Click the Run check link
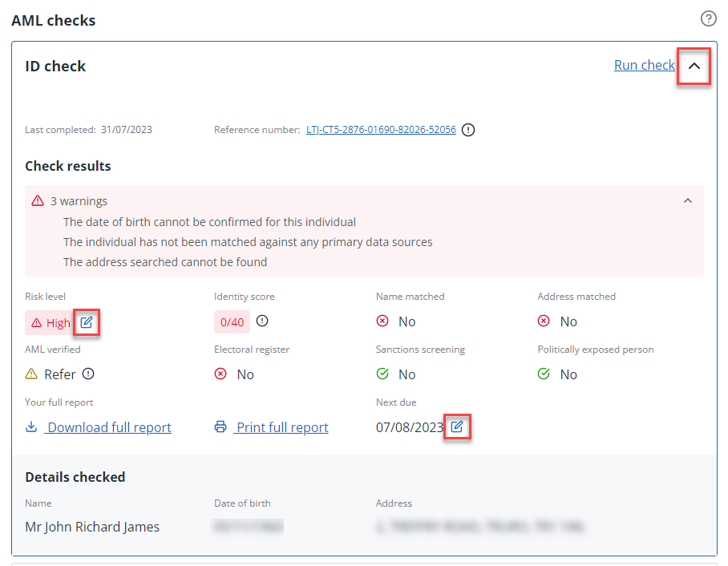The width and height of the screenshot is (728, 566). pyautogui.click(x=644, y=66)
